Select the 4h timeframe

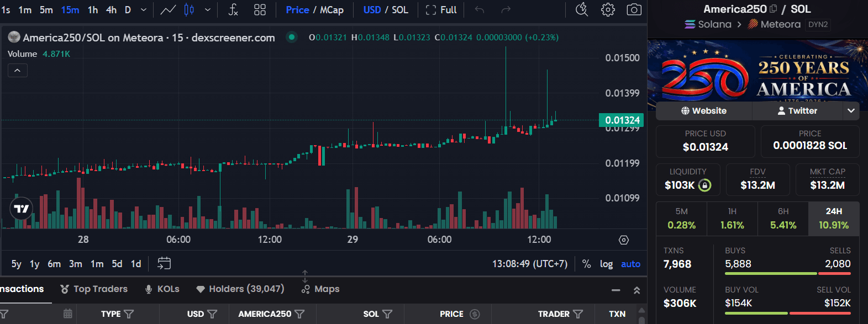(x=111, y=10)
